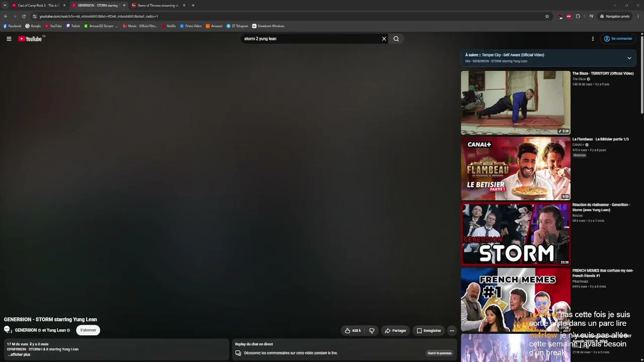Viewport: 644px width, 362px height.
Task: Click the Navigation privée incognito indicator
Action: pos(615,16)
